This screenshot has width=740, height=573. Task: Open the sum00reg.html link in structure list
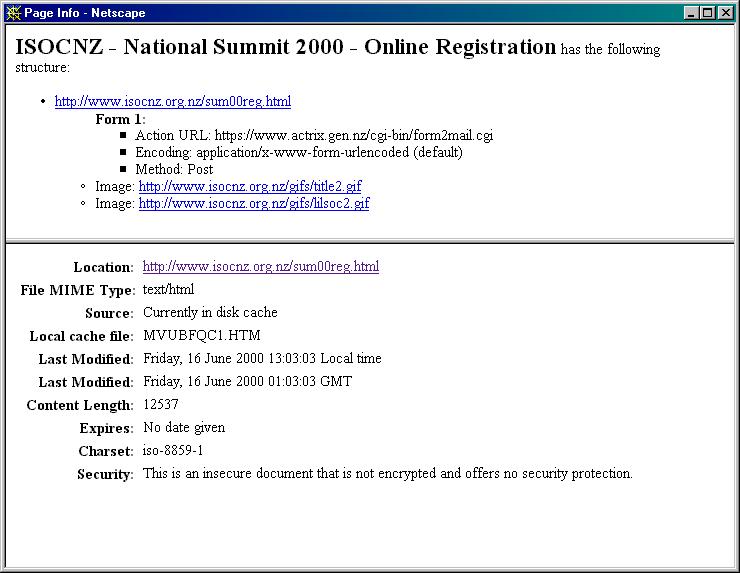pyautogui.click(x=172, y=101)
